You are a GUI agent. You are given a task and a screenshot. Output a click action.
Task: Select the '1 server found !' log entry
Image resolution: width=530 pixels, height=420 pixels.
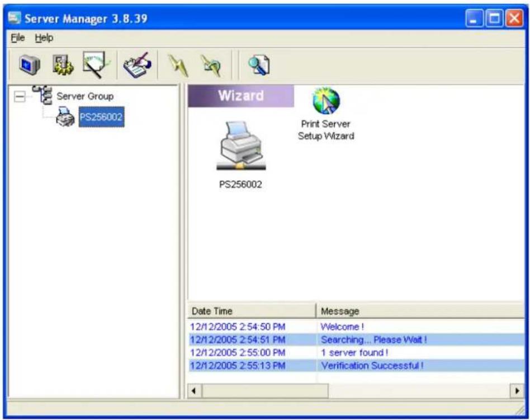pyautogui.click(x=354, y=353)
